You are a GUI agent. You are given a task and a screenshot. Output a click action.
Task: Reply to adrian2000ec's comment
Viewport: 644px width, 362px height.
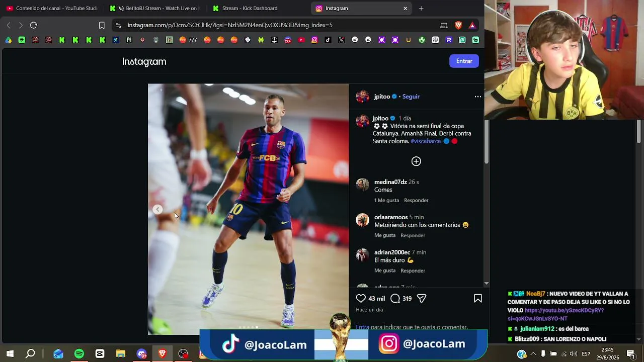413,270
